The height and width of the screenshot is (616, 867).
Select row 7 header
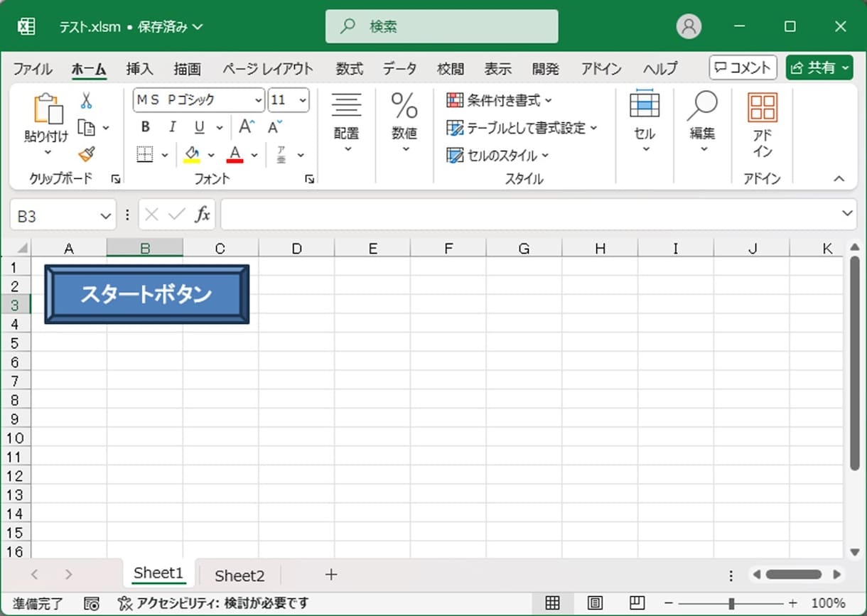(16, 381)
